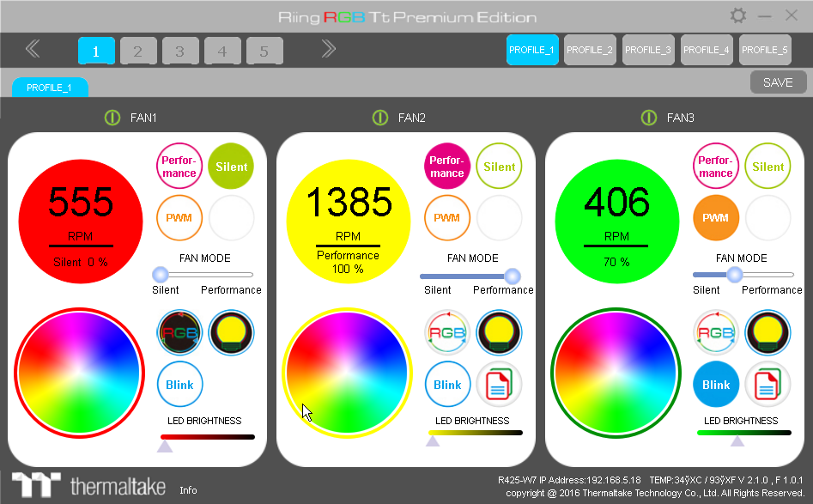Go to previous controller page arrow
This screenshot has height=504, width=813.
pos(33,49)
